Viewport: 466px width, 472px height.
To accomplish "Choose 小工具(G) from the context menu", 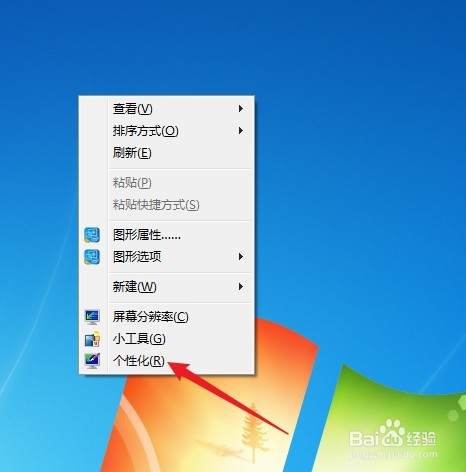I will (167, 339).
